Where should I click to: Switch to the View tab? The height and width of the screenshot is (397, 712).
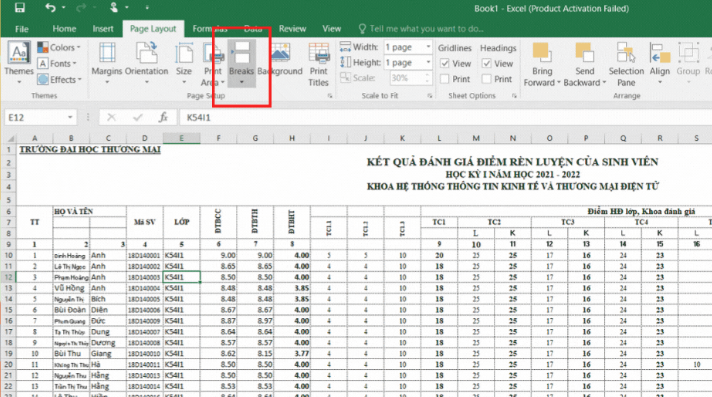coord(331,29)
